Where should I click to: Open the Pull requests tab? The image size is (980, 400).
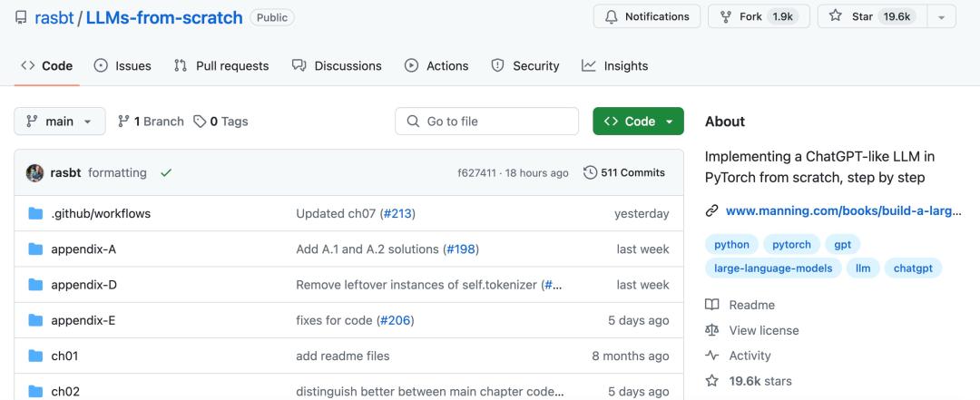[221, 65]
